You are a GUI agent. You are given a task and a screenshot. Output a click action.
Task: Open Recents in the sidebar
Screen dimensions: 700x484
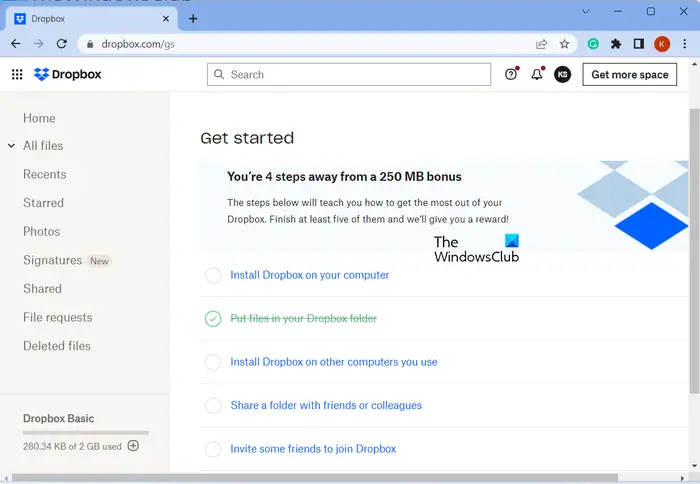click(x=45, y=174)
